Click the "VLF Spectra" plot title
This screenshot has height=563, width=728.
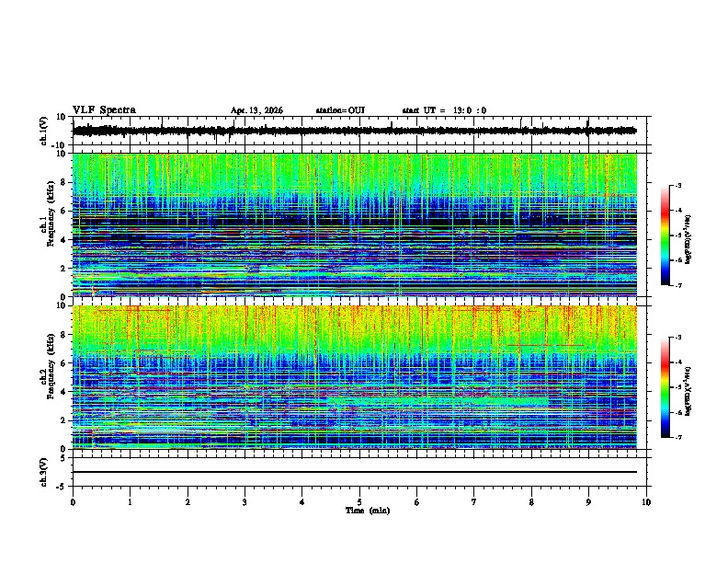pos(104,110)
